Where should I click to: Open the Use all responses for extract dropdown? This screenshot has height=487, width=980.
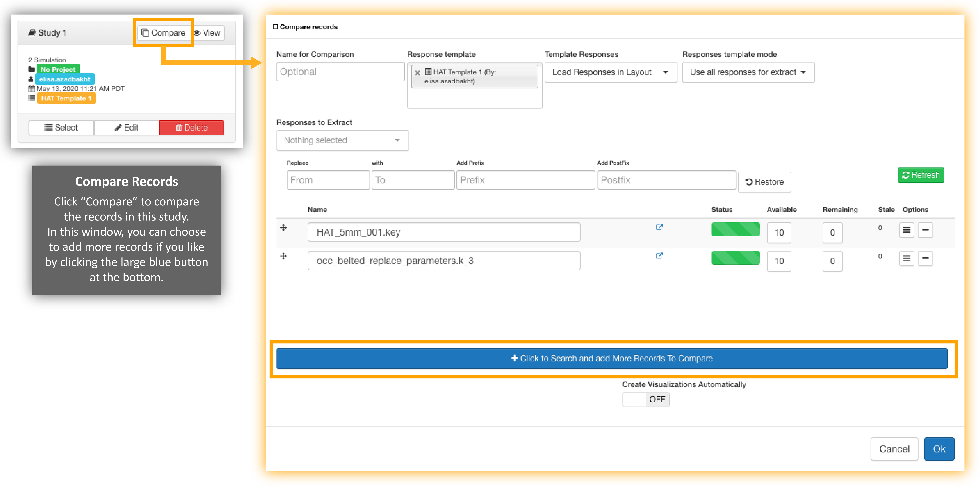[x=748, y=72]
